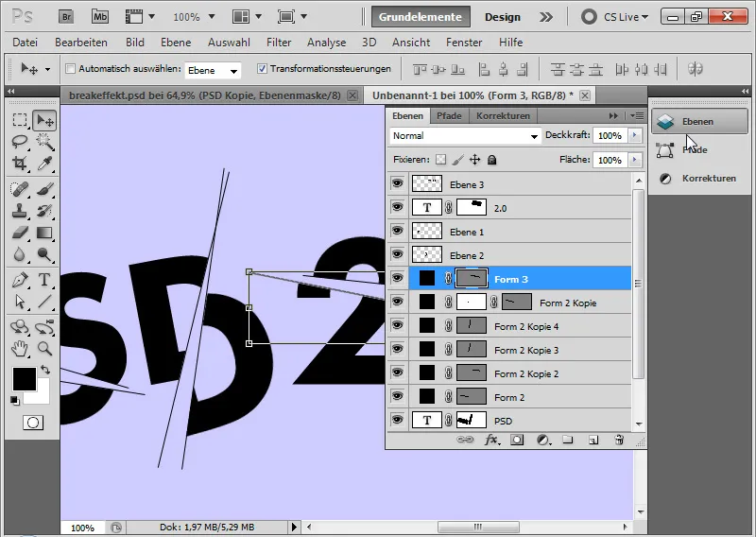Image resolution: width=756 pixels, height=537 pixels.
Task: Select the Gradient tool
Action: (44, 233)
